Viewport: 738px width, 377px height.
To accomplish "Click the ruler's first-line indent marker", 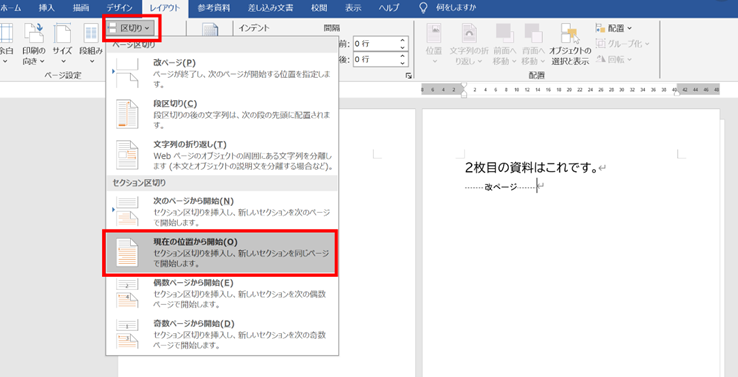I will pyautogui.click(x=464, y=85).
